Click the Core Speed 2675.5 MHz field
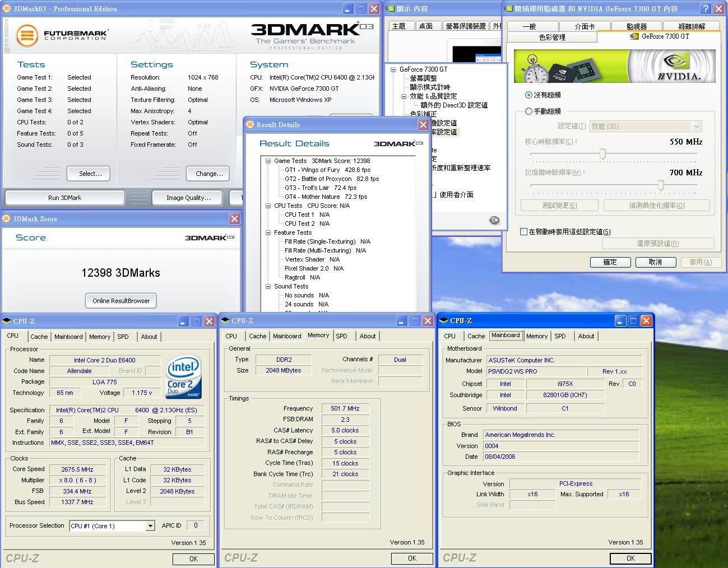 point(77,469)
